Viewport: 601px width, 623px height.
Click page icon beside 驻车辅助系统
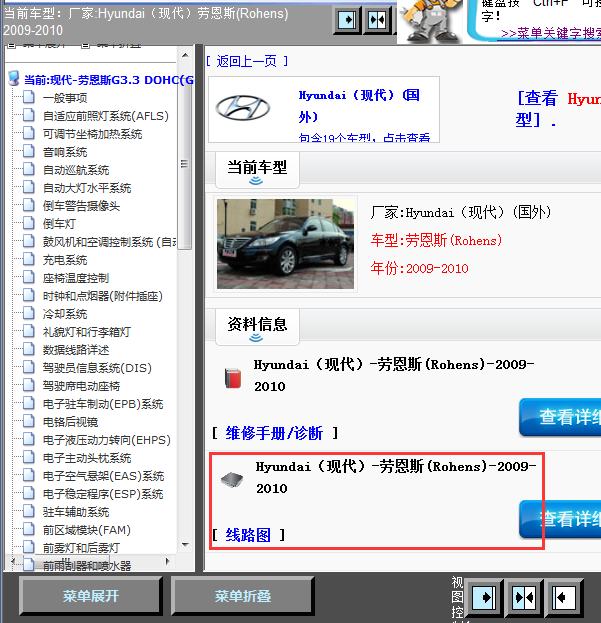(29, 511)
